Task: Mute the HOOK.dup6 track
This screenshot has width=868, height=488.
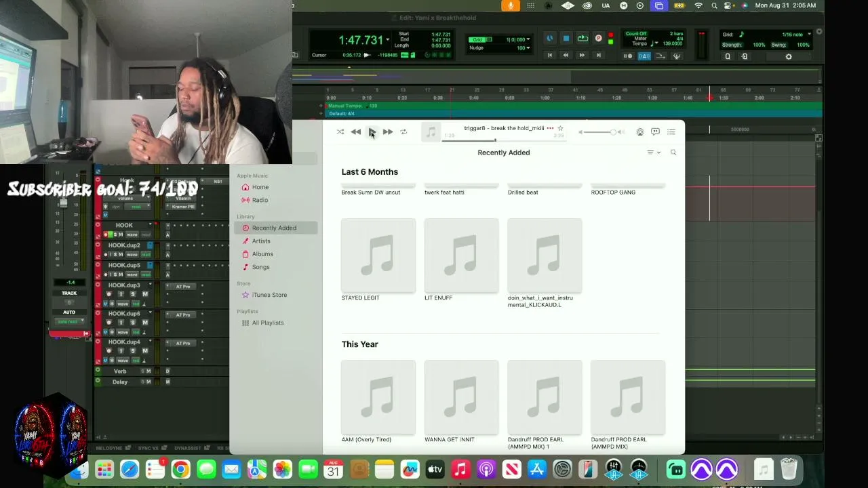Action: click(x=144, y=323)
